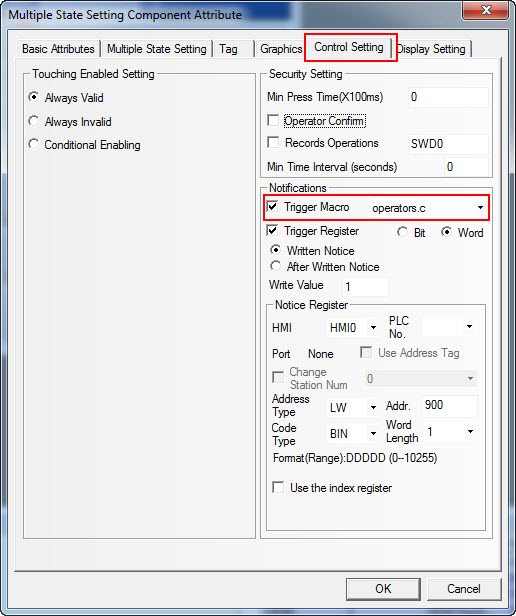Screen dimensions: 516x616
Task: Select the Word radio button
Action: (x=446, y=232)
